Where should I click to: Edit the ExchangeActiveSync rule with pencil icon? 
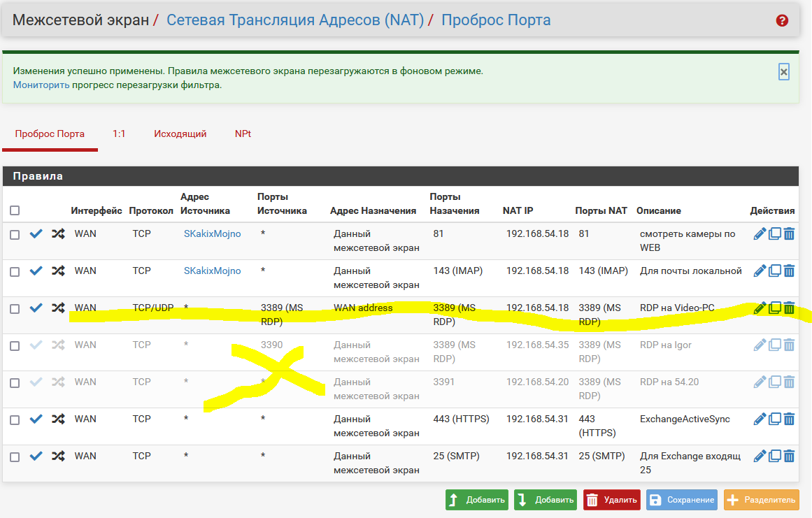click(760, 419)
